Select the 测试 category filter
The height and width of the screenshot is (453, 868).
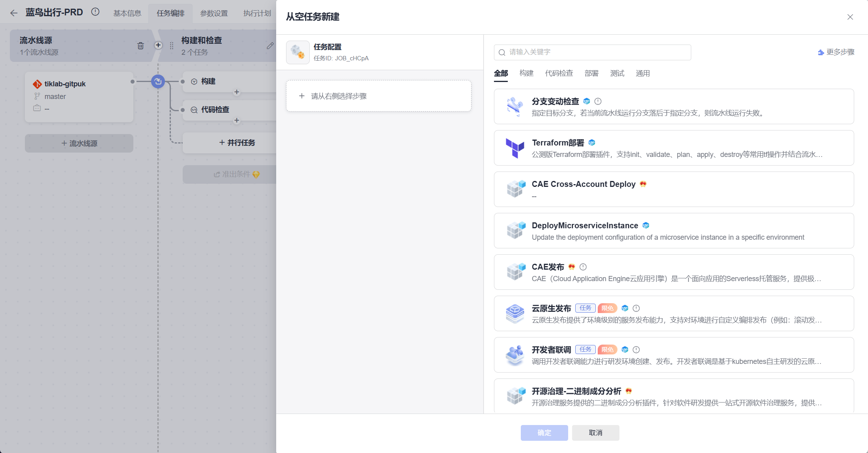pyautogui.click(x=617, y=73)
